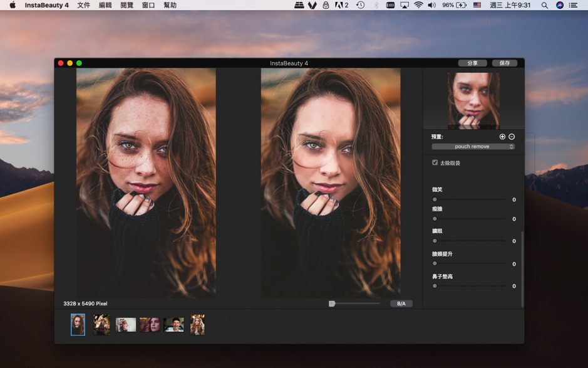Select the second photo thumbnail in the filmstrip

101,324
